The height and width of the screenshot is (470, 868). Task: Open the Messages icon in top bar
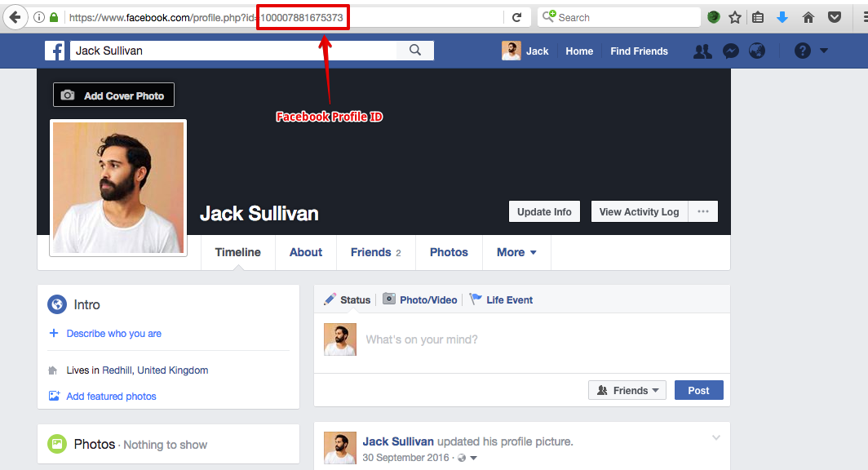point(731,51)
